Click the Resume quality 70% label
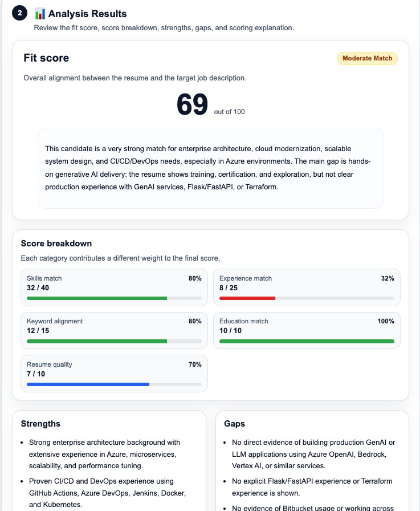The height and width of the screenshot is (511, 420). [195, 364]
